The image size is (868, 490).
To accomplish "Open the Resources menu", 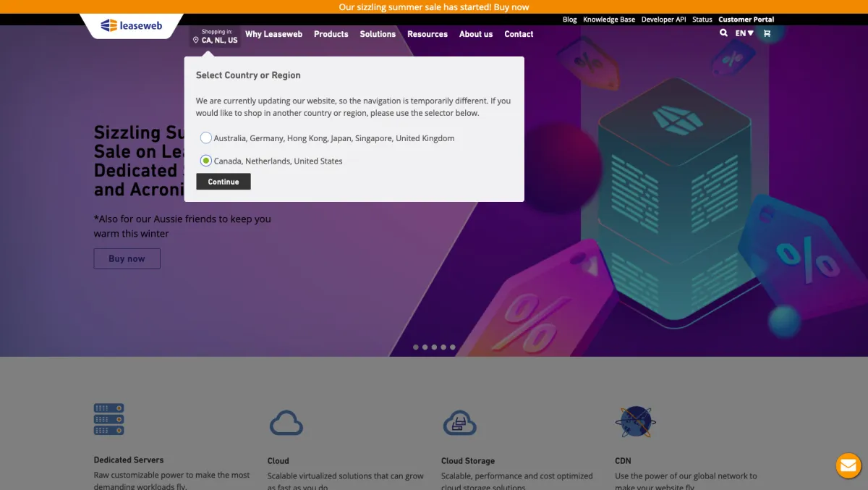I will [x=427, y=34].
